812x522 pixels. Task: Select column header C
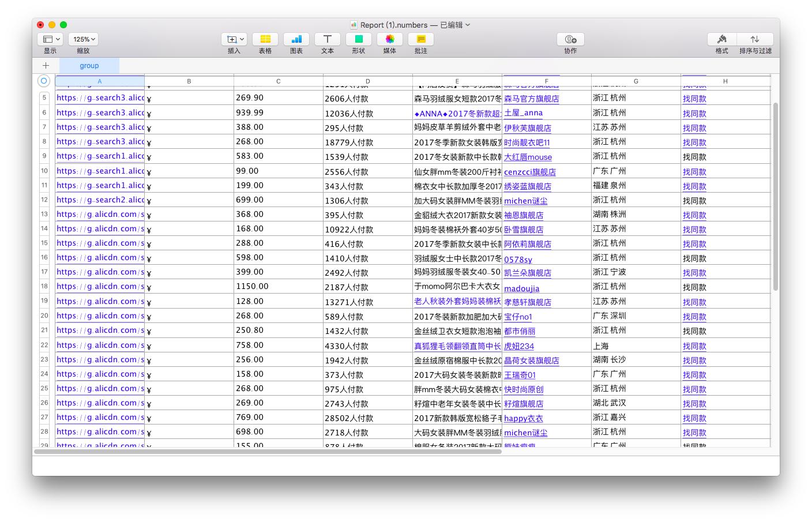[x=278, y=81]
